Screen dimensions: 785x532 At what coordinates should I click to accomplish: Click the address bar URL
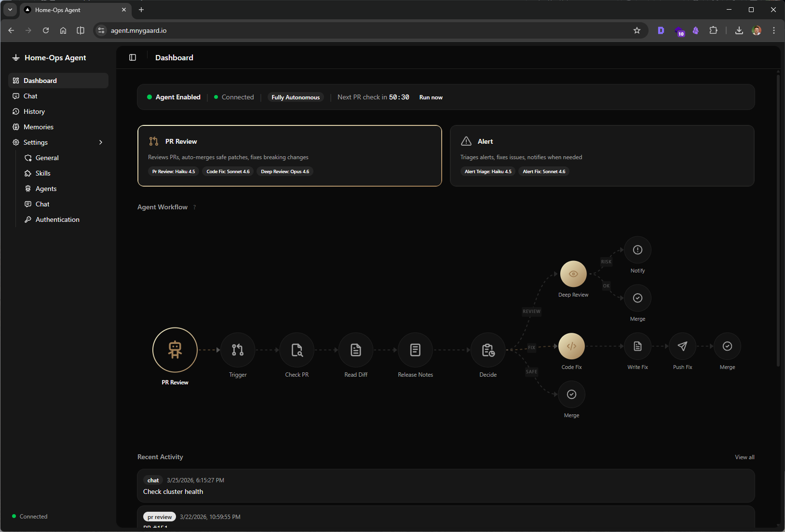pyautogui.click(x=139, y=30)
